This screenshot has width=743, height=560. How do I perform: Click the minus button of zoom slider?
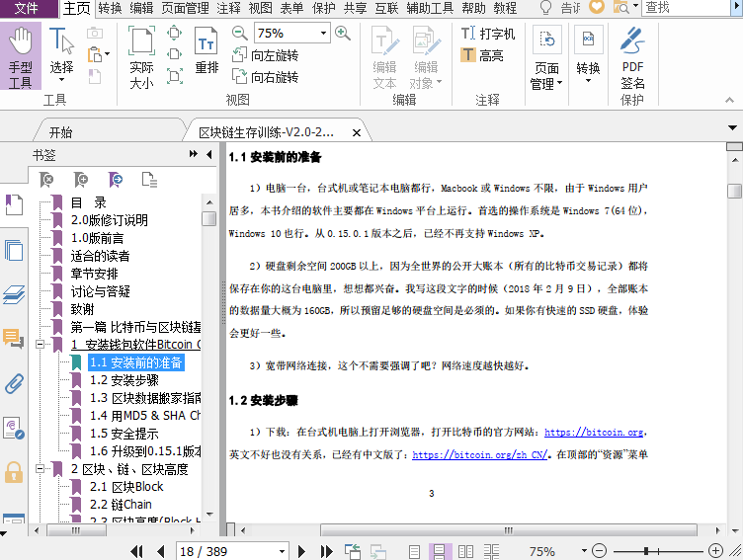[600, 551]
